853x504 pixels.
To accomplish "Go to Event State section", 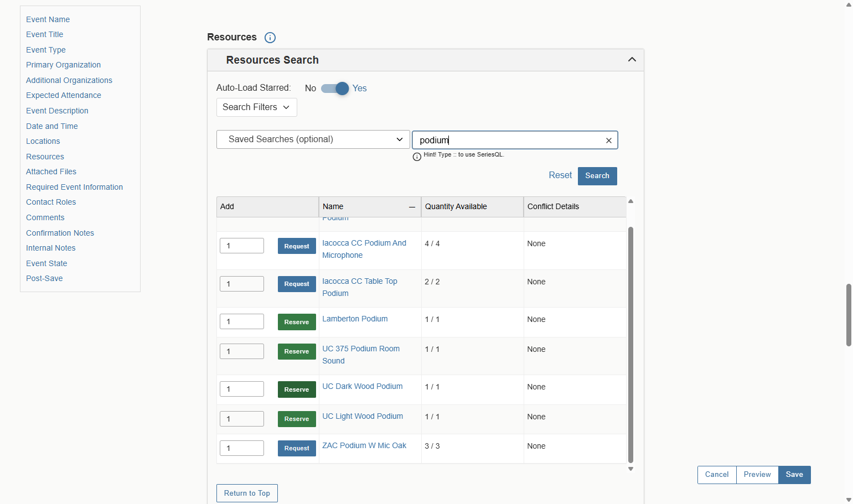I will point(46,263).
